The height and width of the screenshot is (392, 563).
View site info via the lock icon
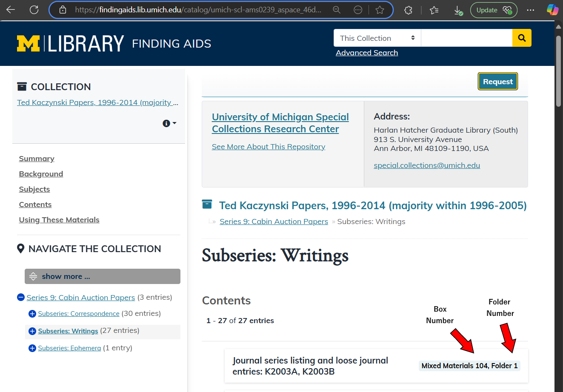pyautogui.click(x=63, y=10)
